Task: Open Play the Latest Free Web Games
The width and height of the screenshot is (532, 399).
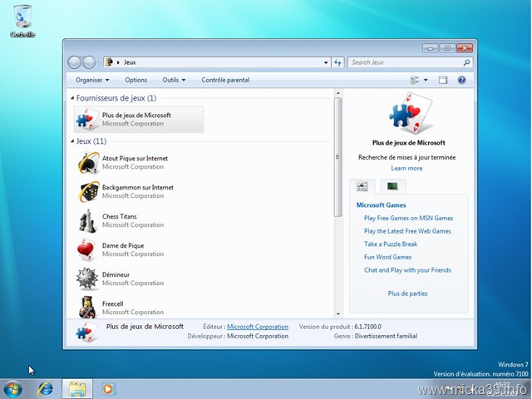Action: click(x=407, y=231)
